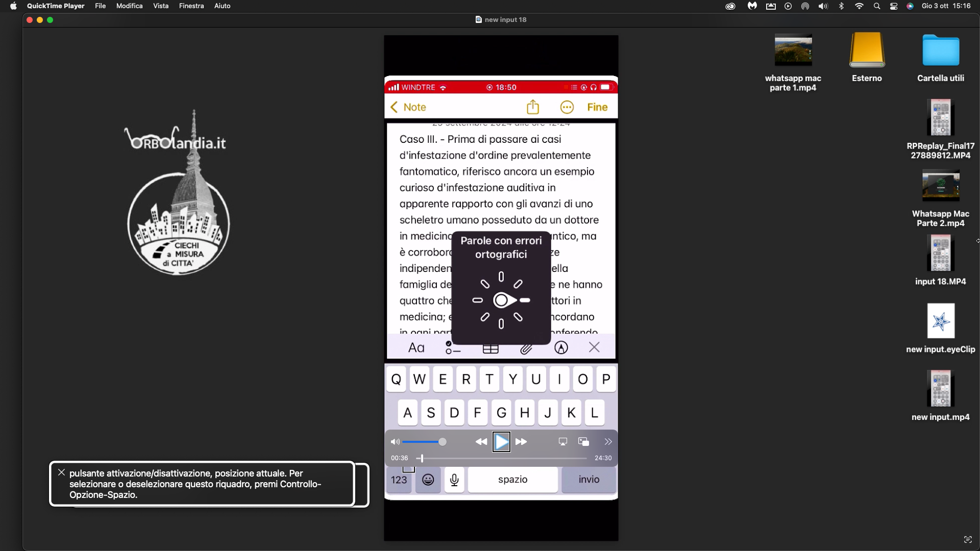Click the spazio key
The height and width of the screenshot is (551, 980).
point(512,480)
